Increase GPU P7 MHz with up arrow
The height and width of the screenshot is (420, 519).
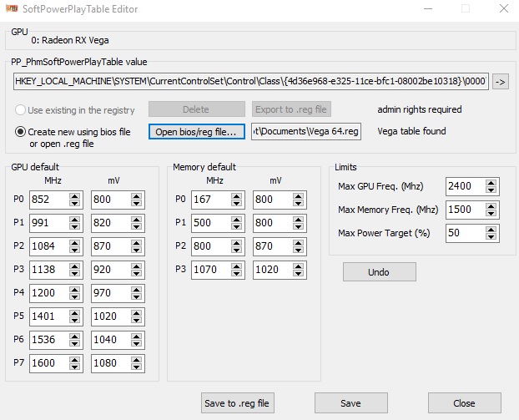pos(75,360)
